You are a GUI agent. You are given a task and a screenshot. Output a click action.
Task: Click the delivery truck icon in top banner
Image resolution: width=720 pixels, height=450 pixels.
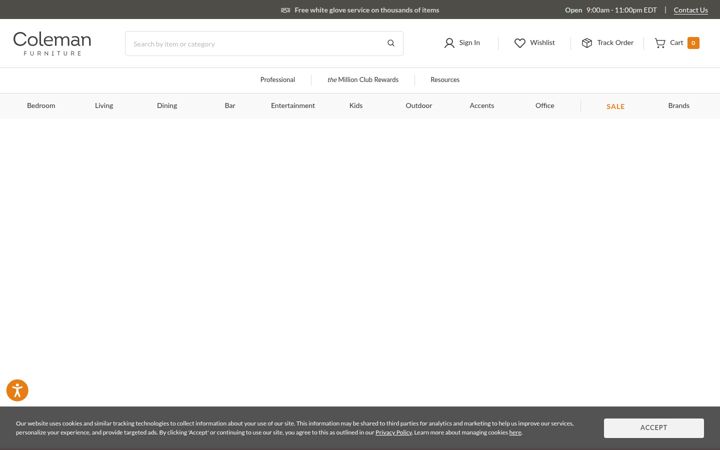coord(285,10)
